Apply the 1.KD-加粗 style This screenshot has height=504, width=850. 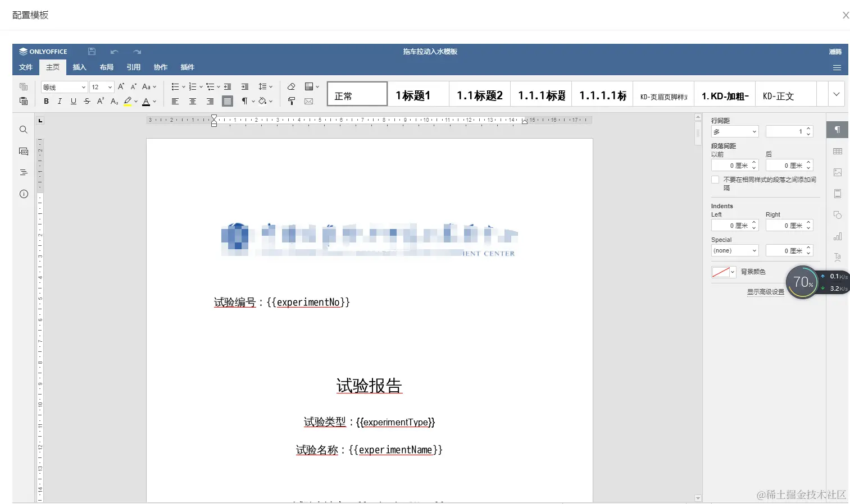click(x=725, y=94)
